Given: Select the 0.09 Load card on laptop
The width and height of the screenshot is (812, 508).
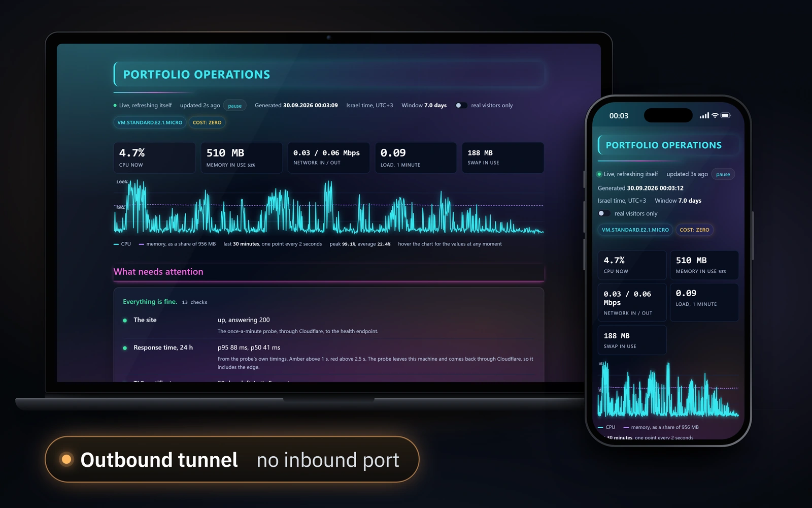Looking at the screenshot, I should tap(416, 158).
